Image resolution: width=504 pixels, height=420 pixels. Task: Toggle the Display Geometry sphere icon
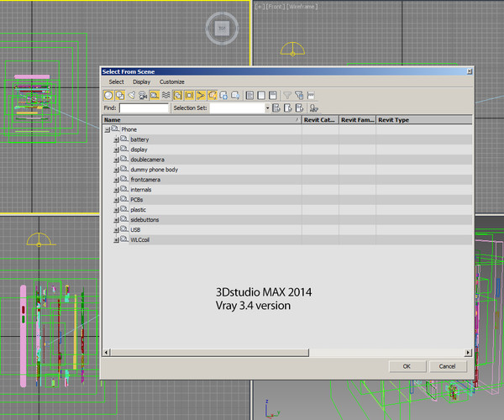coord(108,95)
